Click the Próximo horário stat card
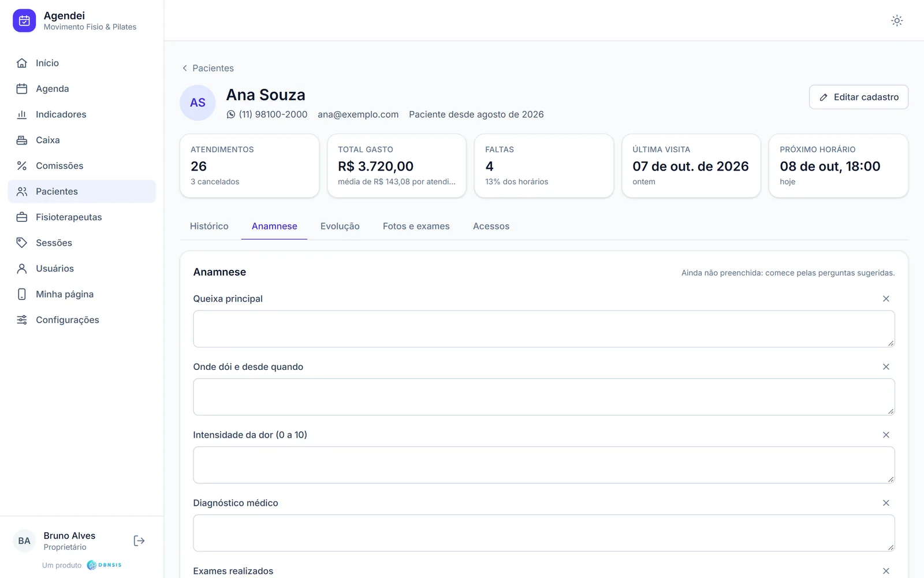 click(839, 166)
